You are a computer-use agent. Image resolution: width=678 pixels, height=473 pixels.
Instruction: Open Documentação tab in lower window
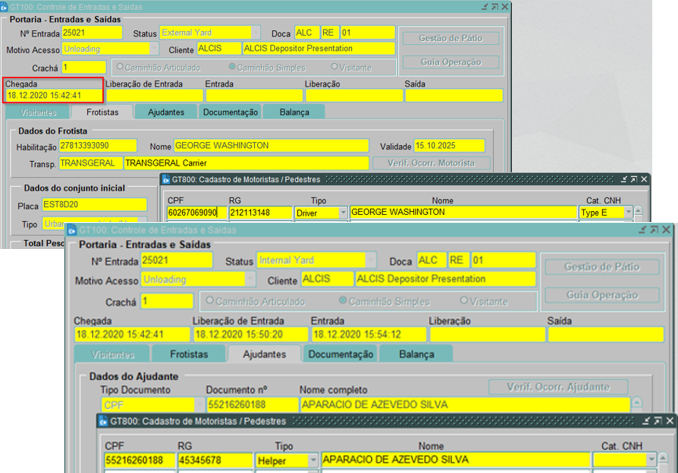tap(340, 354)
